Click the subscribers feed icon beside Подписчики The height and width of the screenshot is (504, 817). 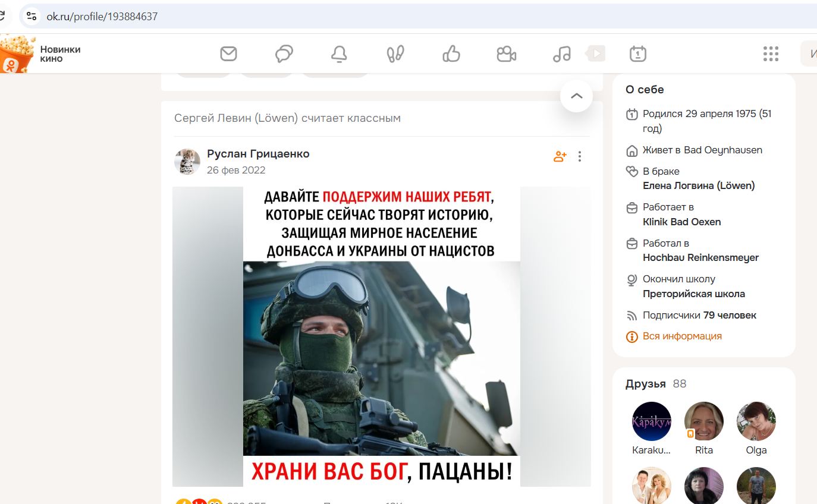pos(632,316)
